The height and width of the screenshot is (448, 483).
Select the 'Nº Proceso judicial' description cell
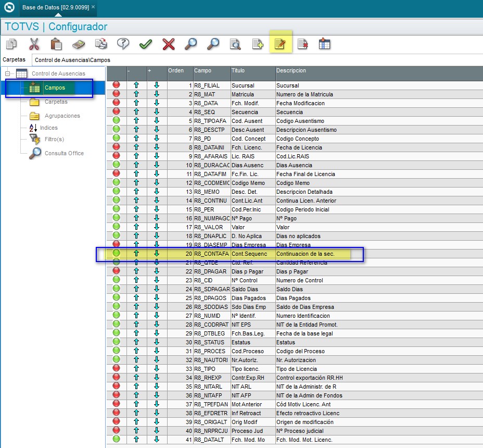pyautogui.click(x=379, y=431)
